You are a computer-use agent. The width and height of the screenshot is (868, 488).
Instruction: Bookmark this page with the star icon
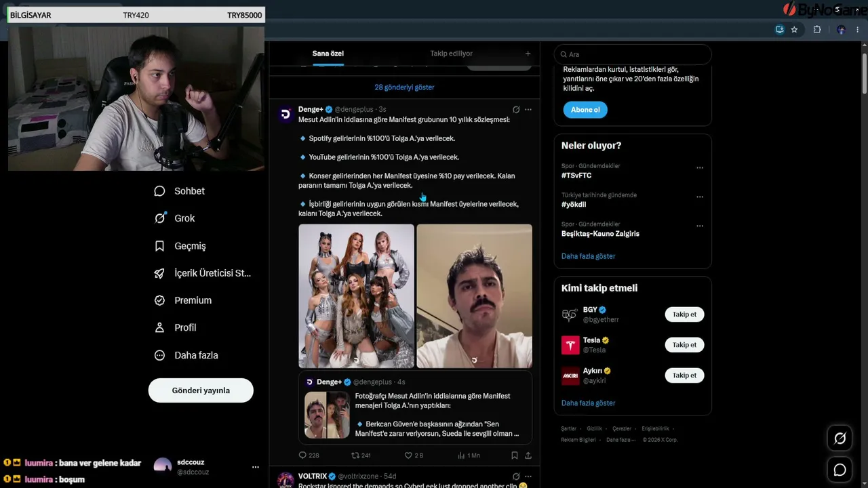point(794,30)
